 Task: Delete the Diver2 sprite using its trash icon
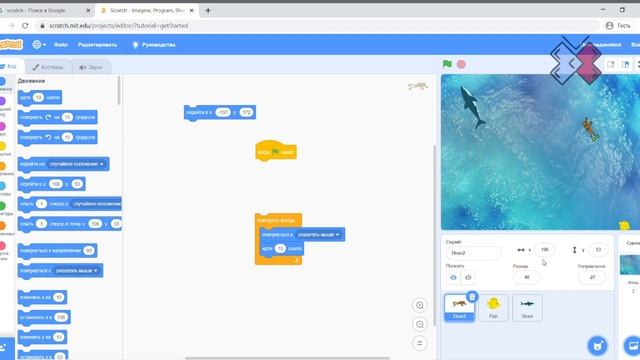472,297
